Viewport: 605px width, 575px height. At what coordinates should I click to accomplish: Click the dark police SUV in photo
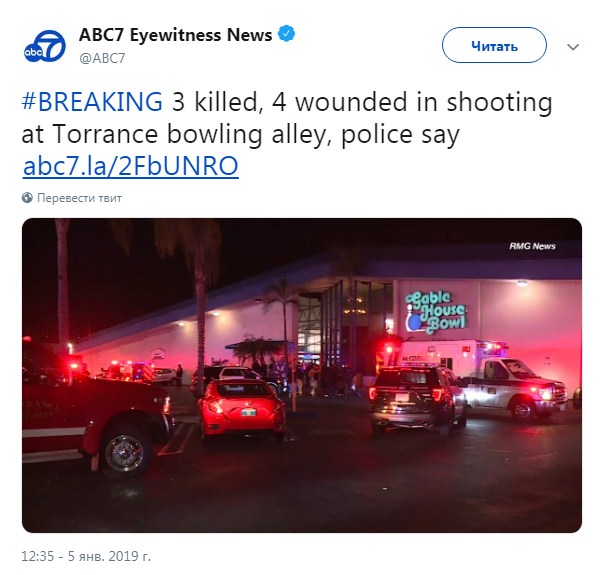coord(417,399)
